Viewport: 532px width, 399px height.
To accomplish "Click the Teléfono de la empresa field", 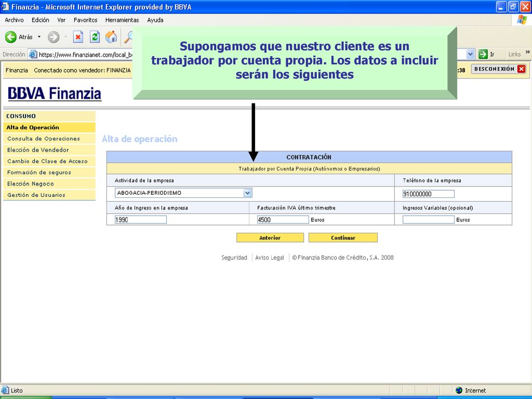I will [428, 194].
